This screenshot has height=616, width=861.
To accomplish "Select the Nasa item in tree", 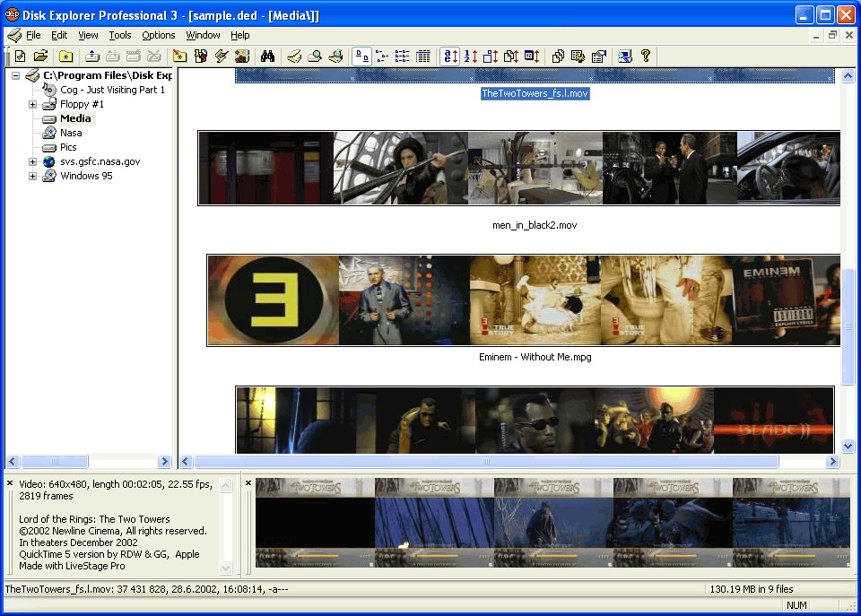I will coord(71,133).
